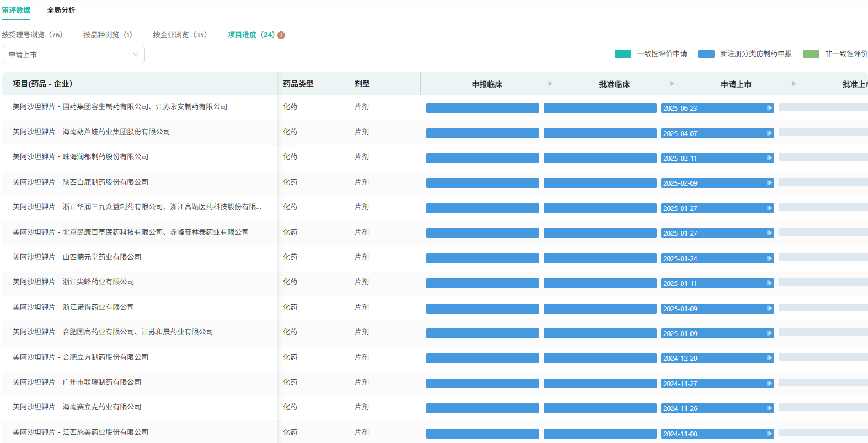Click the 药品类型 column header
Screen dimensions: 868x443
pyautogui.click(x=298, y=84)
